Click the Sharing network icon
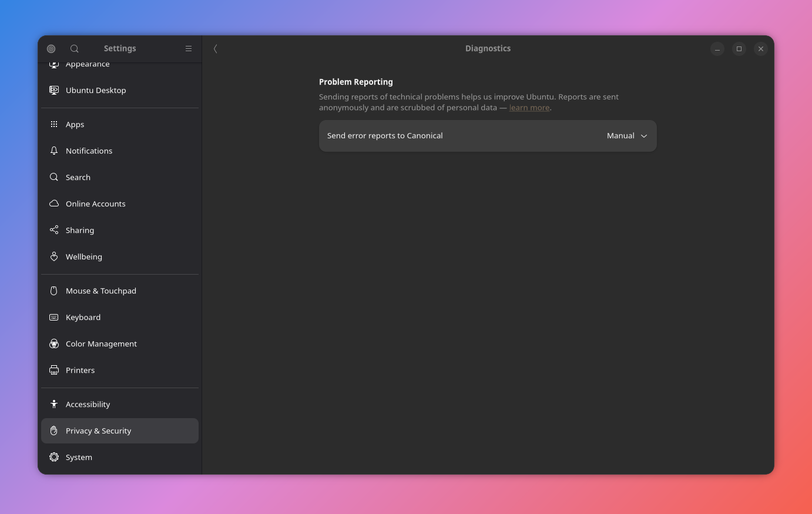Viewport: 812px width, 514px height. pyautogui.click(x=54, y=230)
